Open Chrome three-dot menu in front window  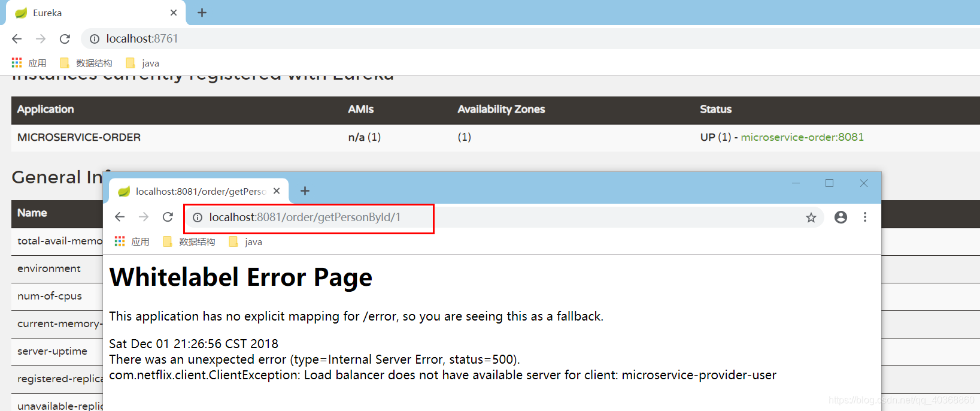click(x=865, y=217)
